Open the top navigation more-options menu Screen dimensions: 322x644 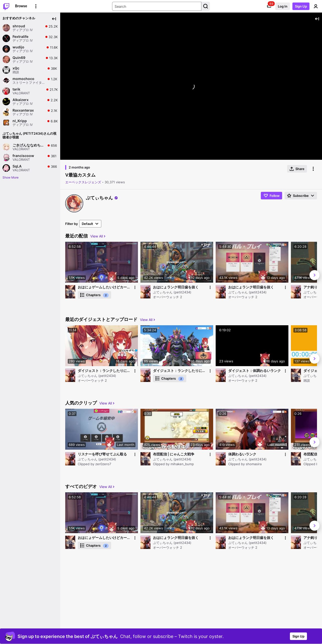coord(36,6)
